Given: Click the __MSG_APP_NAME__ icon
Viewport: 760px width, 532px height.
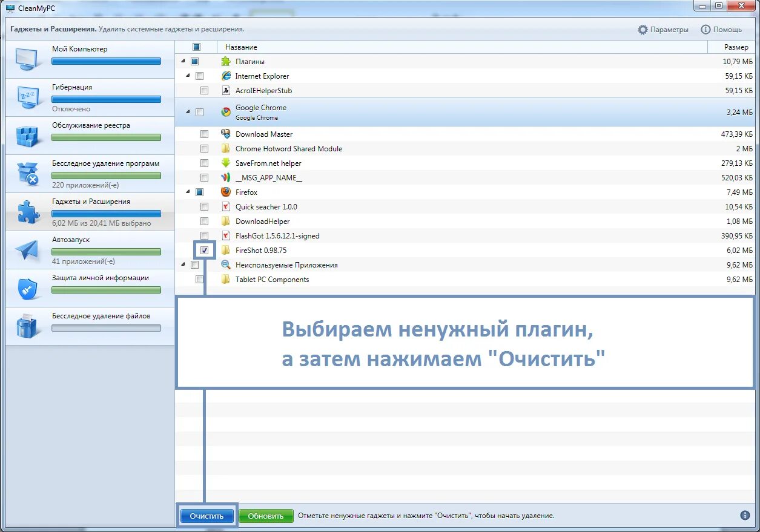Looking at the screenshot, I should [x=226, y=177].
